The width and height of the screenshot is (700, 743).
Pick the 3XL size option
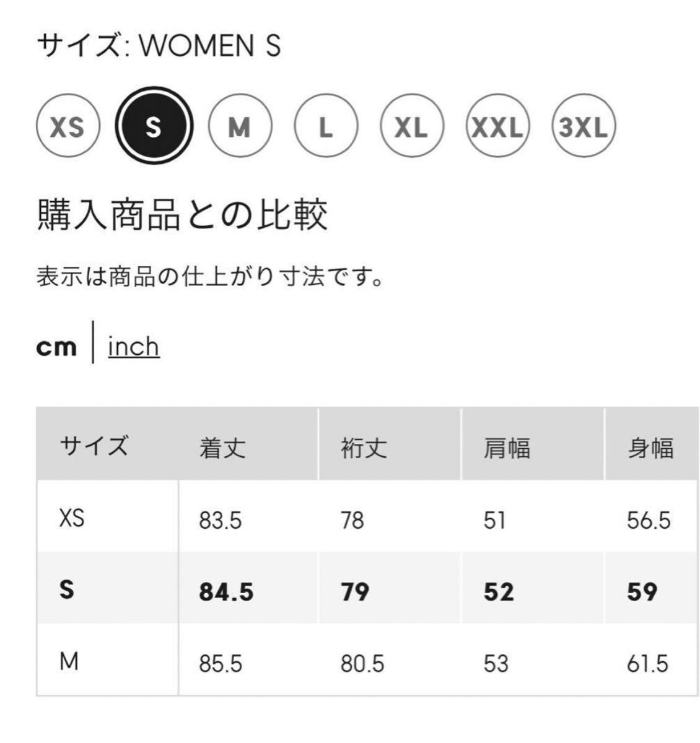pyautogui.click(x=582, y=128)
